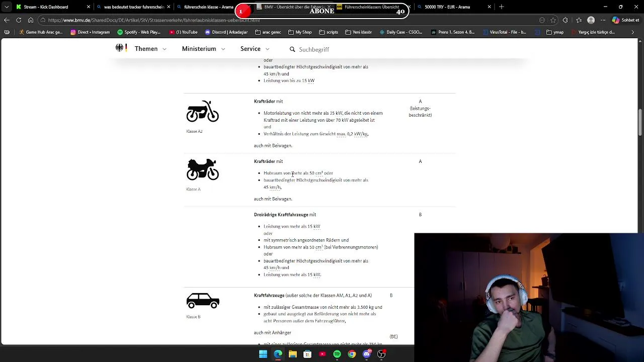Click the Klasse A motorcycle icon
Viewport: 644px width, 362px height.
pyautogui.click(x=203, y=169)
